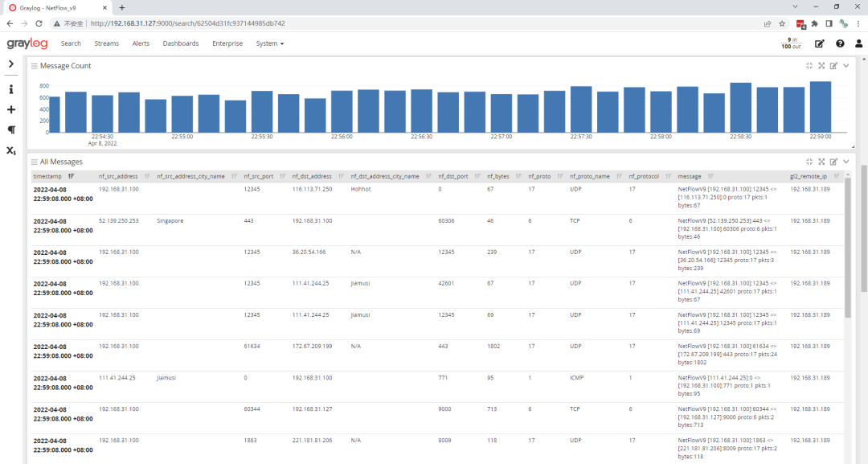
Task: Focus the Message Count widget with the compress icon
Action: (809, 66)
